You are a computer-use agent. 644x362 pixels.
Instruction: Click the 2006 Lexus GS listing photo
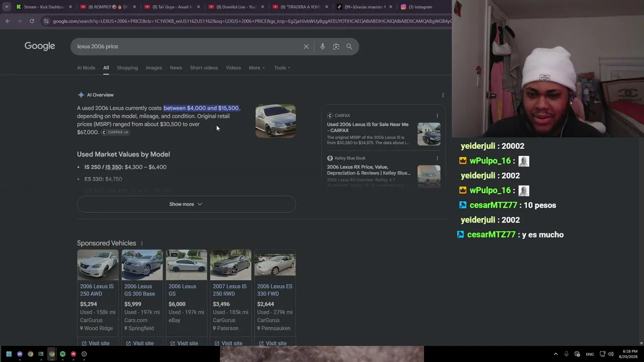pyautogui.click(x=186, y=265)
